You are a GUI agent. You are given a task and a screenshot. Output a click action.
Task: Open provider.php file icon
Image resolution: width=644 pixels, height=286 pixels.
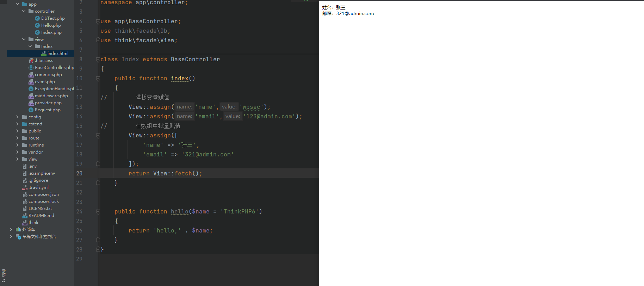[x=31, y=103]
